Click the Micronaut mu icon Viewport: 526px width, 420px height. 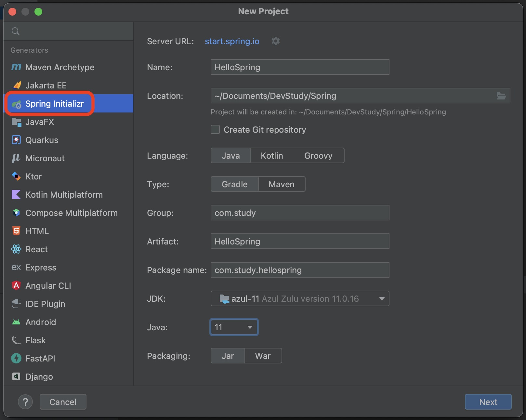[16, 158]
